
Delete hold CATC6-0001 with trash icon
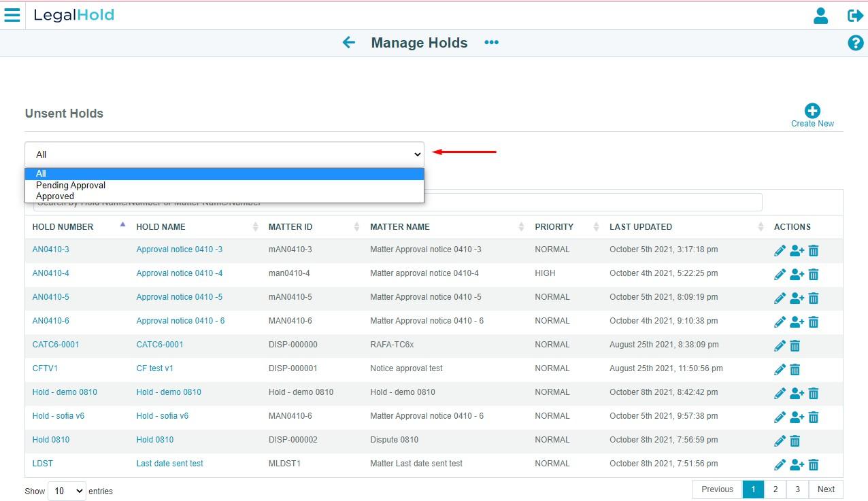pos(795,346)
